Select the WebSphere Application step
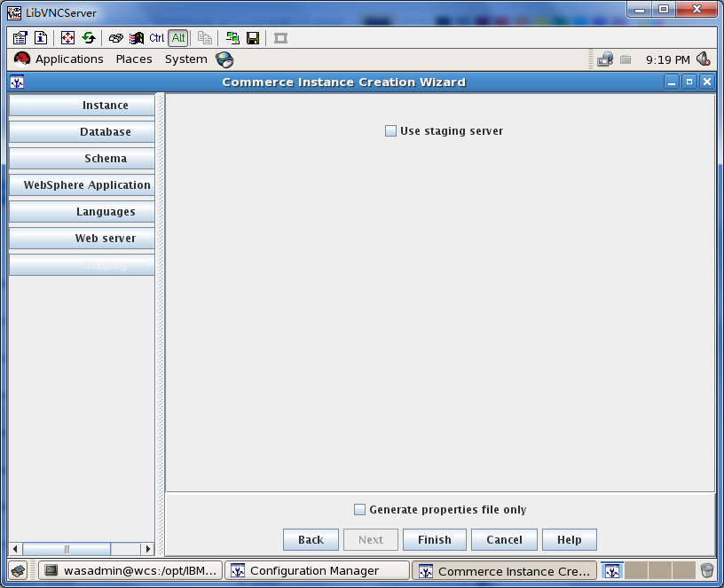The height and width of the screenshot is (588, 724). tap(83, 185)
